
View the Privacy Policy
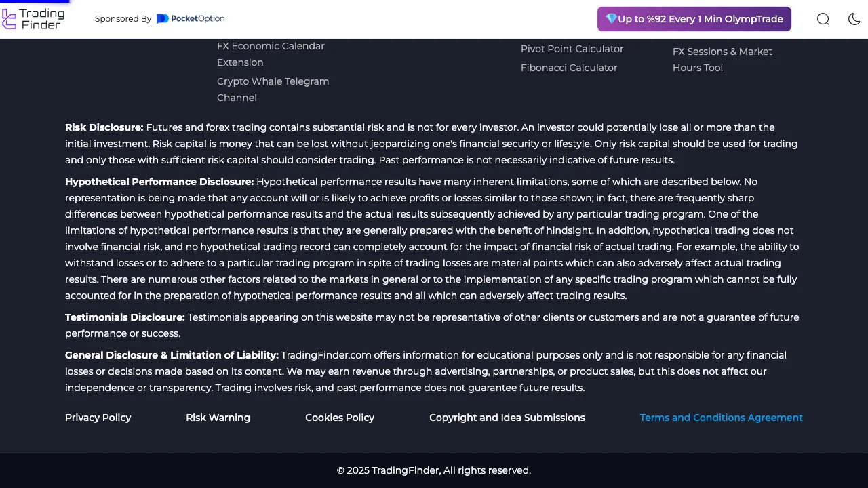point(98,418)
